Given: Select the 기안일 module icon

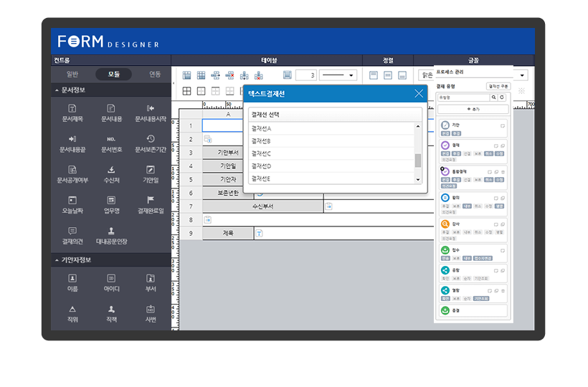Looking at the screenshot, I should tap(151, 170).
